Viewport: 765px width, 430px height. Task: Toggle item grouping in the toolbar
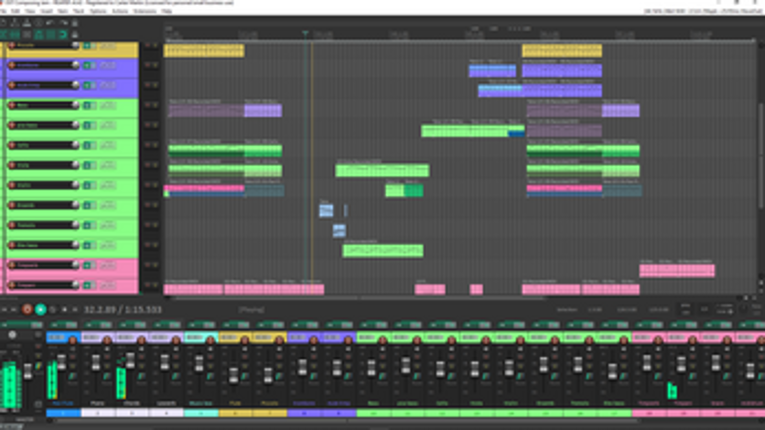click(15, 35)
